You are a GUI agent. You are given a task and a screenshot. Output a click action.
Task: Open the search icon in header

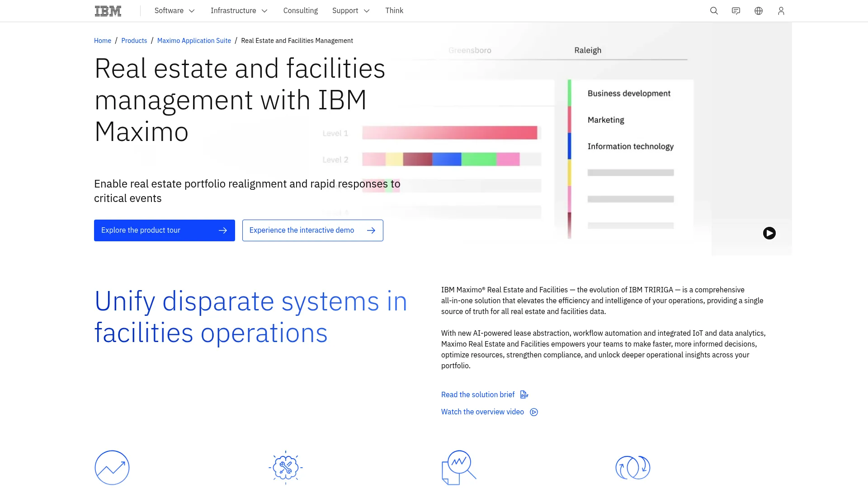714,11
